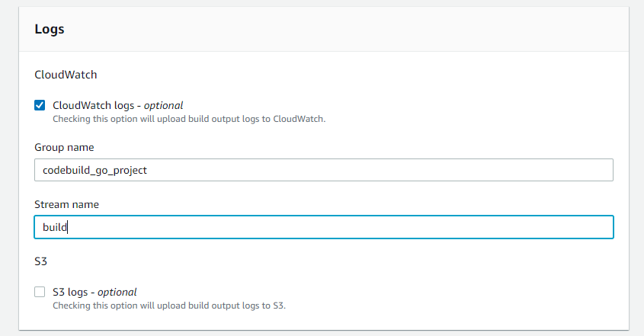Click "optional" in the S3 logs label
644x336 pixels.
117,292
